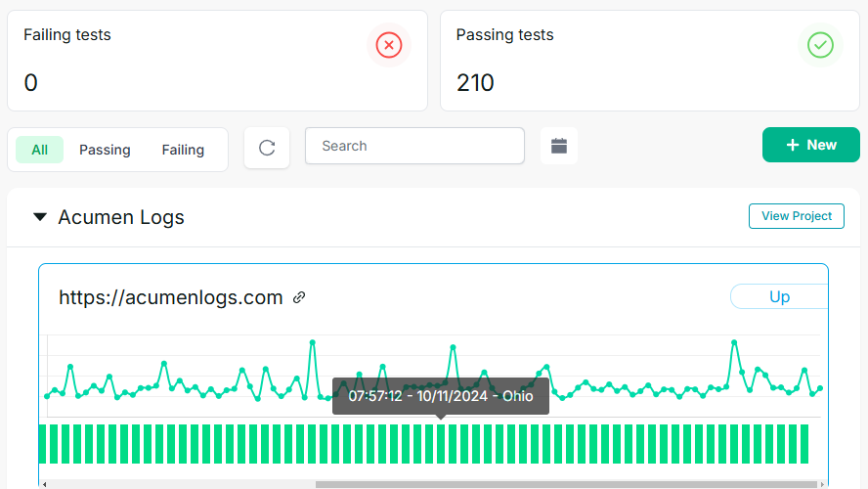
Task: Select the All filter tab
Action: [39, 150]
